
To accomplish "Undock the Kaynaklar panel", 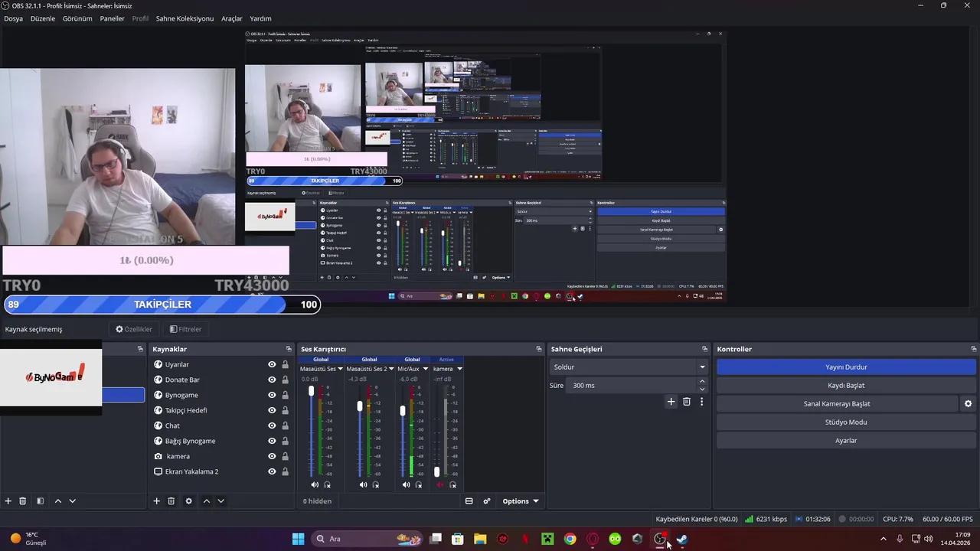I will click(x=289, y=349).
